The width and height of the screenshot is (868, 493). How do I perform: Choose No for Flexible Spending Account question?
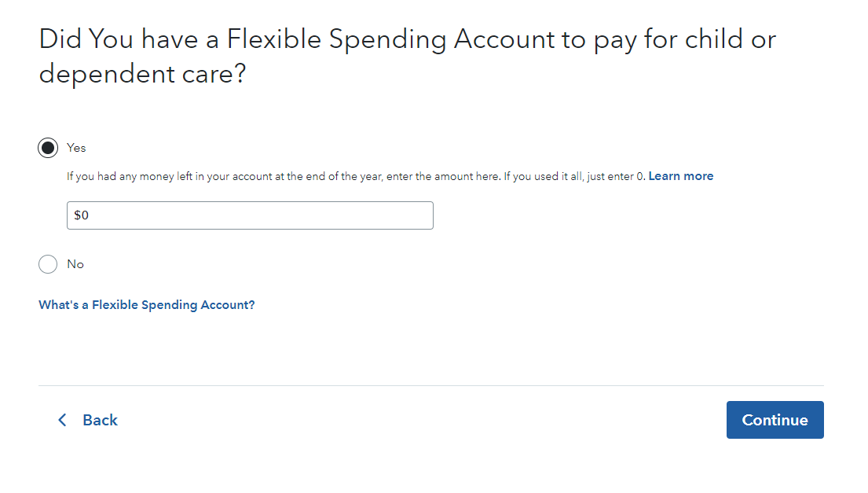[48, 264]
